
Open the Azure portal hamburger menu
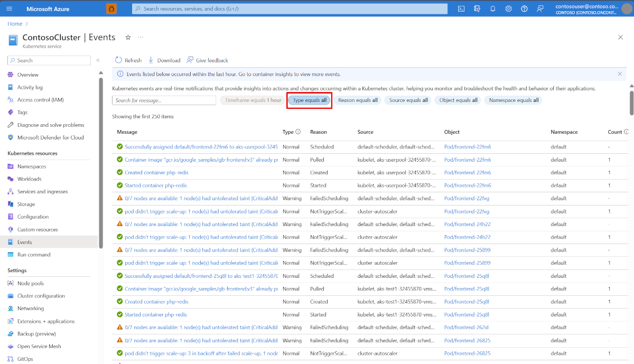coord(9,9)
